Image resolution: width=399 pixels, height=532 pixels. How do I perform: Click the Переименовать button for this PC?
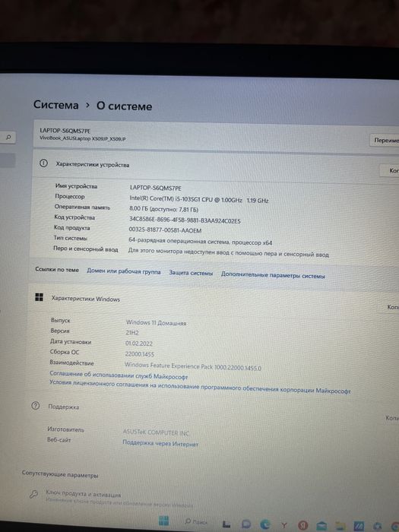(x=384, y=140)
